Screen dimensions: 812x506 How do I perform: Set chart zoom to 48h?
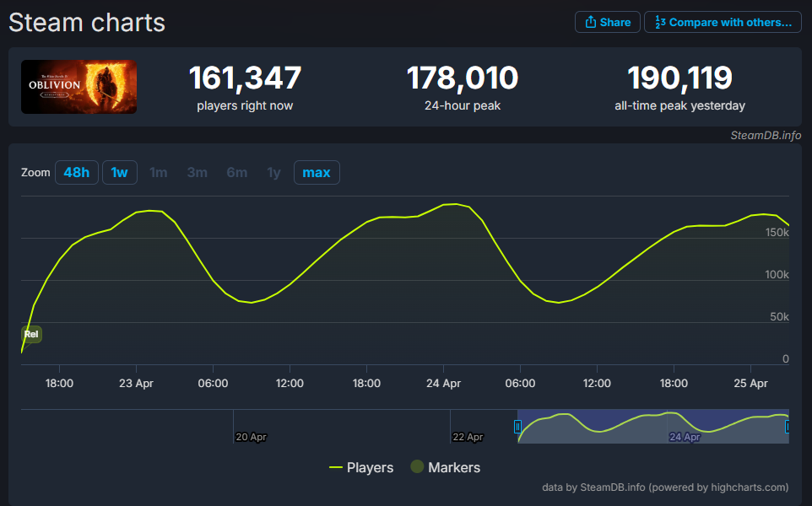77,172
